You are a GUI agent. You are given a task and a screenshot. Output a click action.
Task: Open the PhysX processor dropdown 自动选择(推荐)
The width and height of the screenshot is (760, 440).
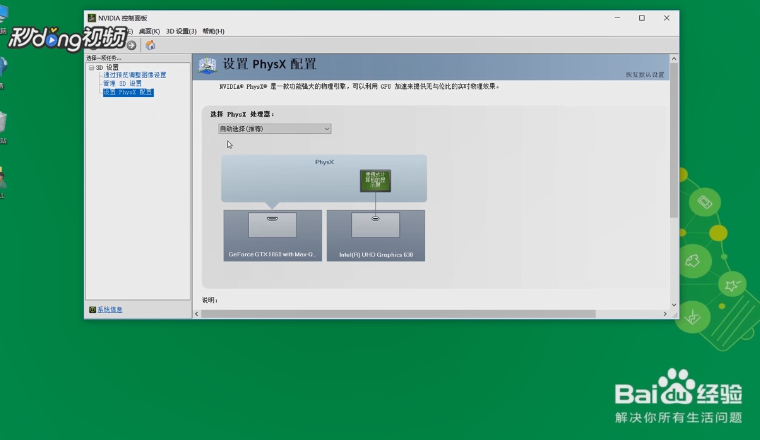tap(274, 129)
